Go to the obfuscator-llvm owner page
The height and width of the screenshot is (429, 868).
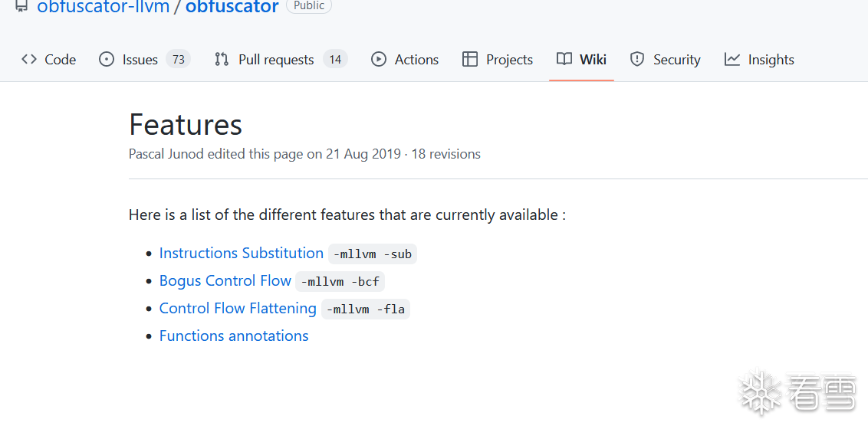(x=102, y=8)
